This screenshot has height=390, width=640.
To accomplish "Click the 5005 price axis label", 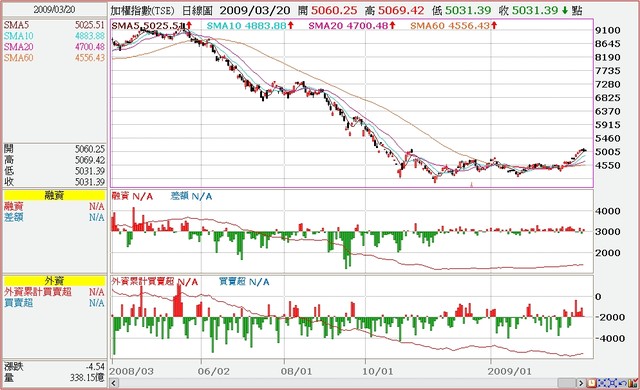I will [x=608, y=152].
